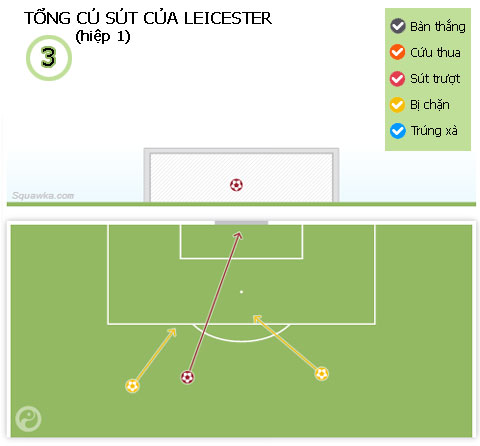Click the Sút trượt legend label
Screen dimensions: 480x446
point(435,79)
